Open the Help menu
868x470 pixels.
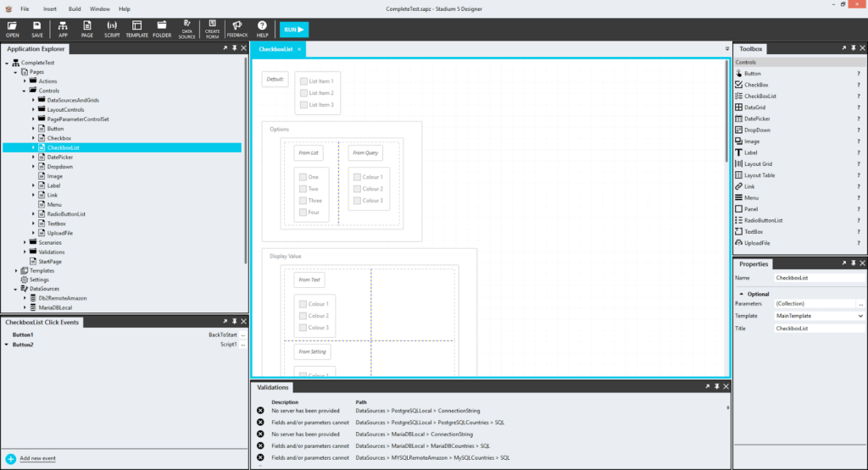click(125, 8)
